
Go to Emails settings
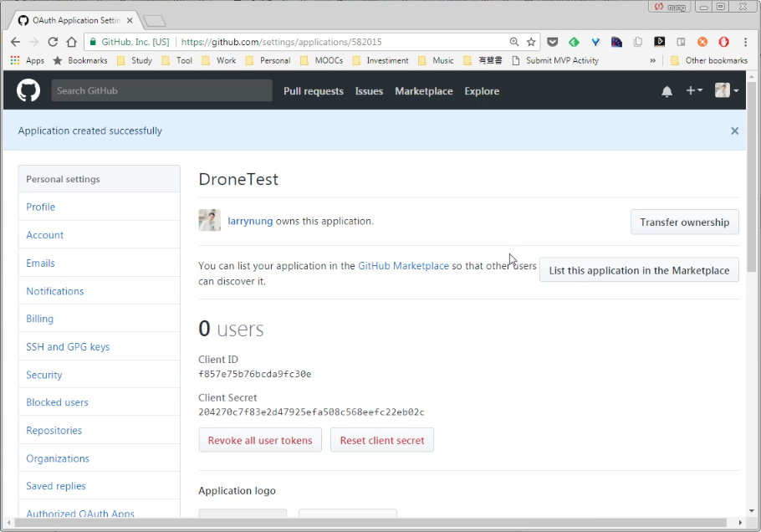40,263
